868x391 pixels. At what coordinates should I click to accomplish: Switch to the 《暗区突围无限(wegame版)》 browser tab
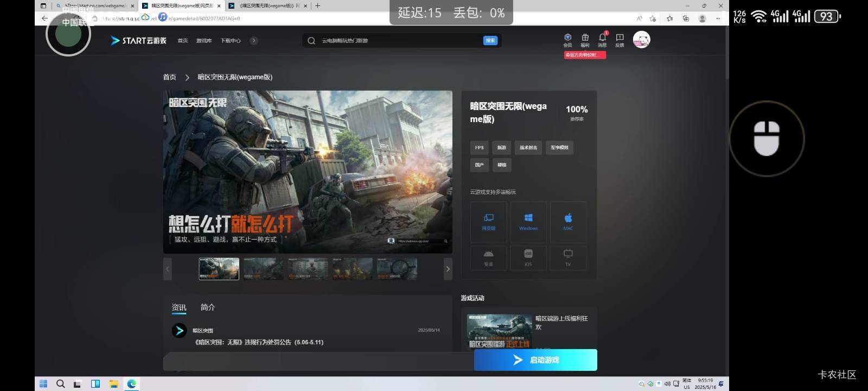pos(268,6)
